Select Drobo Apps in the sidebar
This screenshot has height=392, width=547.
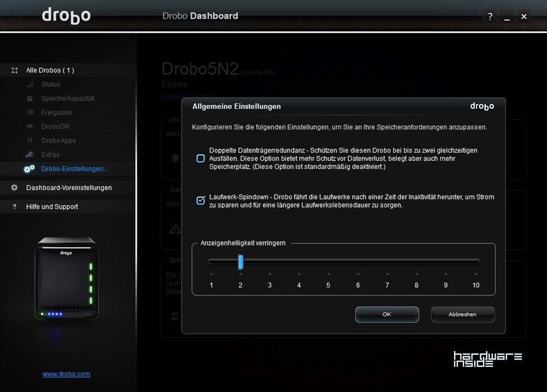tap(59, 141)
